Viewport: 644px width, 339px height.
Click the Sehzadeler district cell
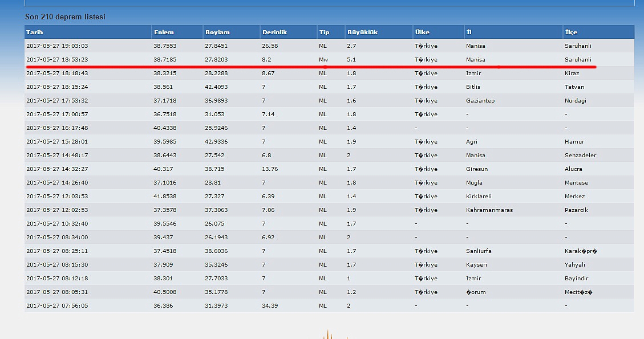[x=580, y=156]
